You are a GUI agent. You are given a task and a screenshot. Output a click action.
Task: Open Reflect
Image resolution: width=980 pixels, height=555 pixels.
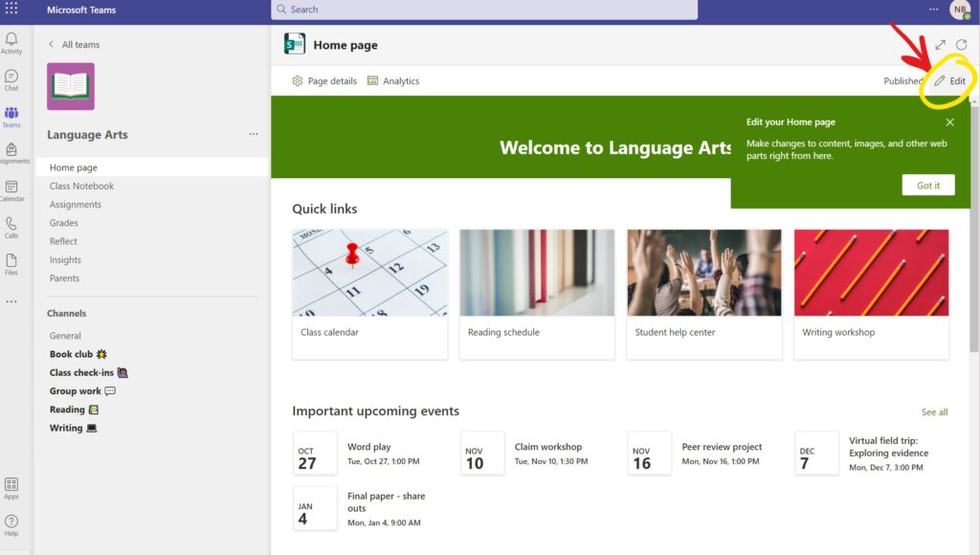coord(63,241)
